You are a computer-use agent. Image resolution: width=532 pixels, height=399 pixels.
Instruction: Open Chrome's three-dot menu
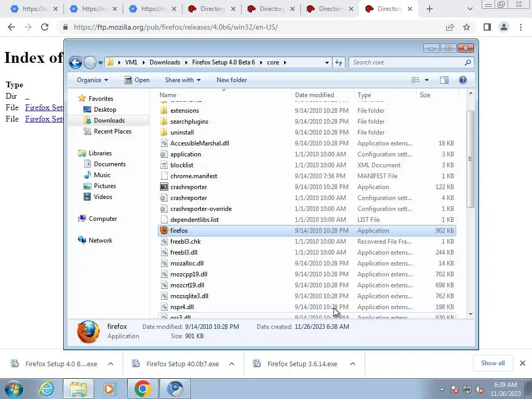coord(521,27)
